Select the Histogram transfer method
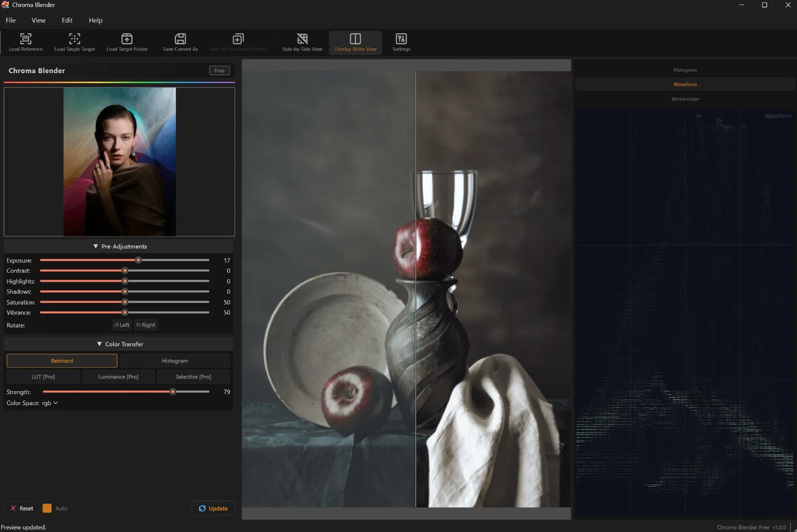 tap(175, 361)
